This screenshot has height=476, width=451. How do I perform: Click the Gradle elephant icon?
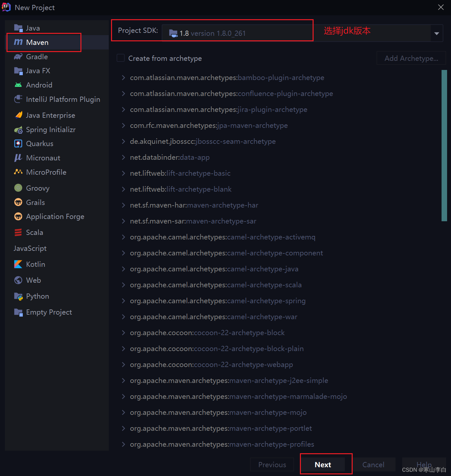coord(18,57)
